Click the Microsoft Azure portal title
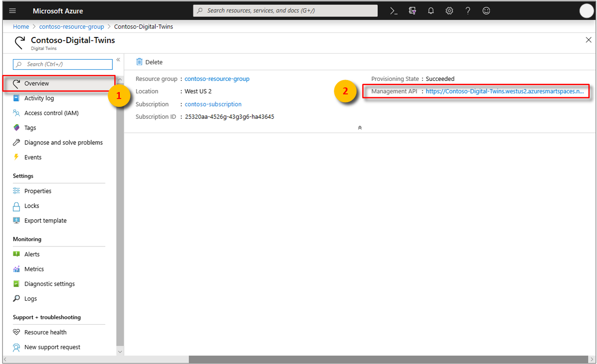Screen dimensions: 597x364 pyautogui.click(x=58, y=11)
